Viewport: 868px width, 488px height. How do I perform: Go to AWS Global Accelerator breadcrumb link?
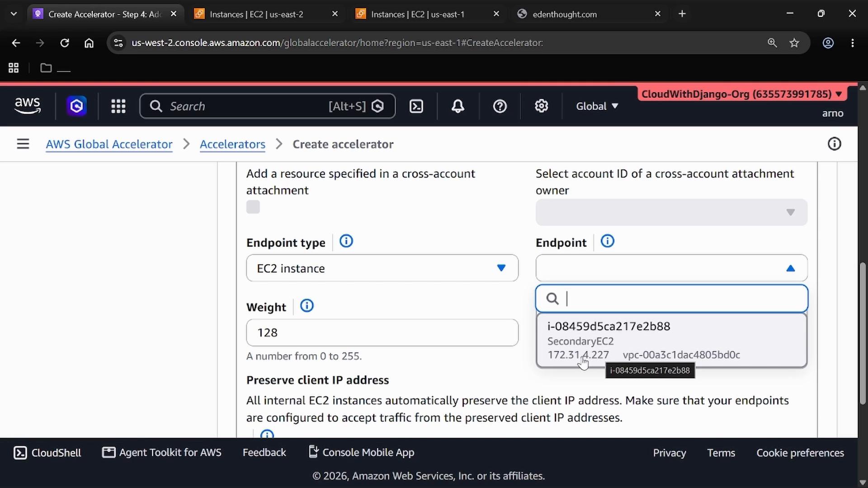coord(109,144)
